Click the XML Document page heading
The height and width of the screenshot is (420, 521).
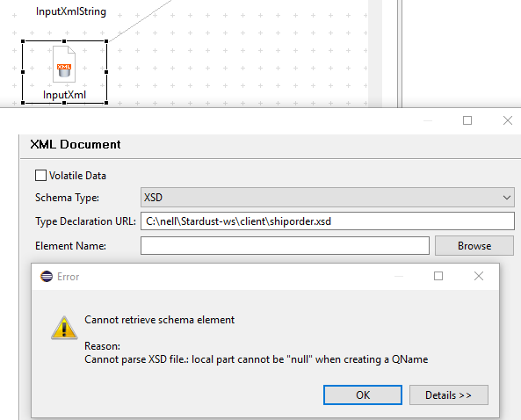(x=76, y=144)
